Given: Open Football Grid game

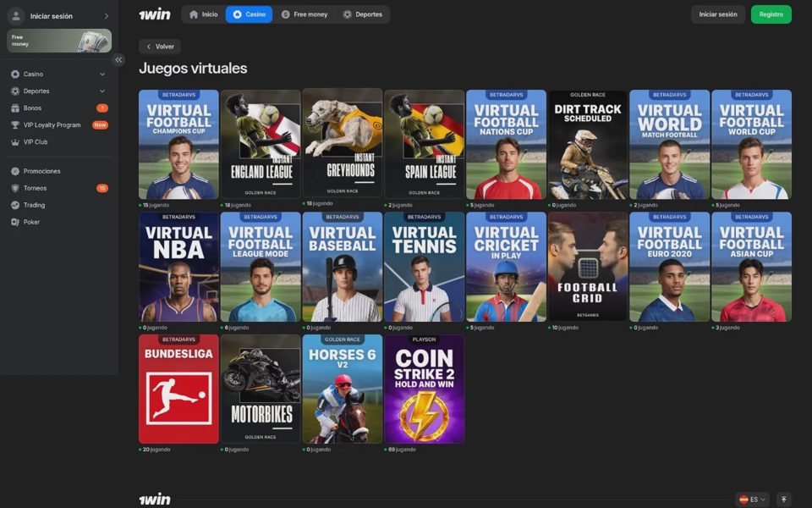Looking at the screenshot, I should (x=588, y=267).
